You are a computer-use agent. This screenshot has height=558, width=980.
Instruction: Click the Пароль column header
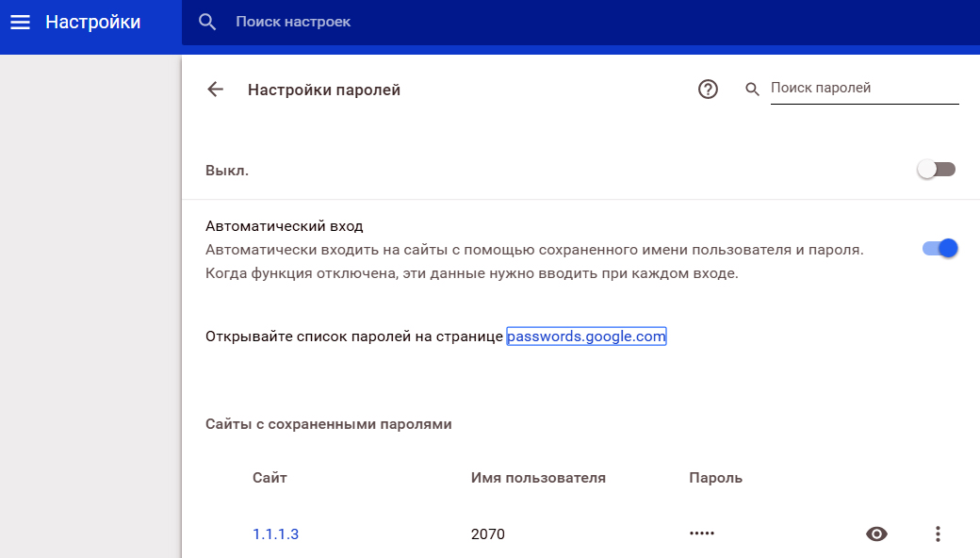715,478
